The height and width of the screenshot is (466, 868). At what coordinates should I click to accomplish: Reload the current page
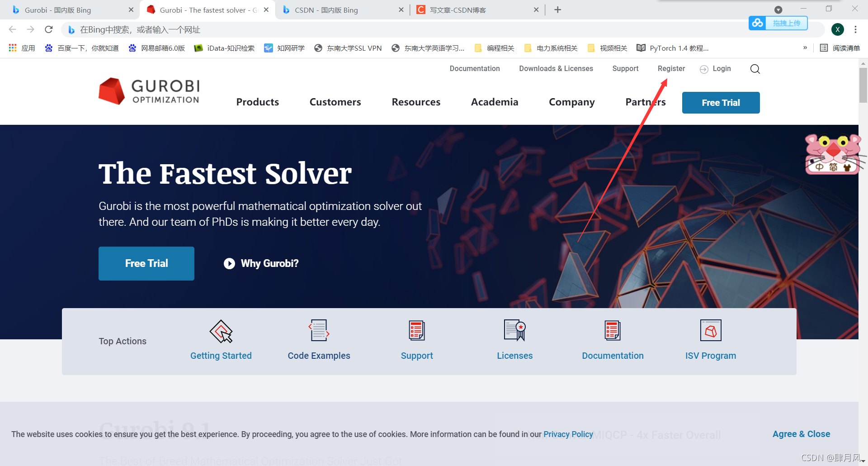click(x=49, y=29)
